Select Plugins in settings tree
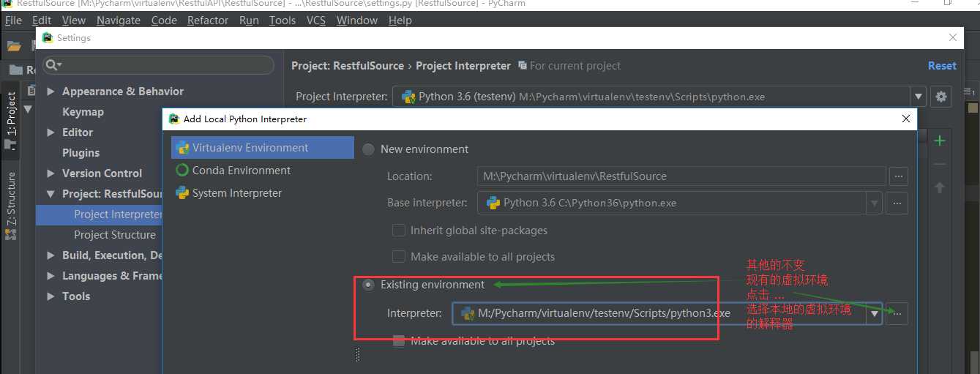This screenshot has height=374, width=980. tap(81, 153)
